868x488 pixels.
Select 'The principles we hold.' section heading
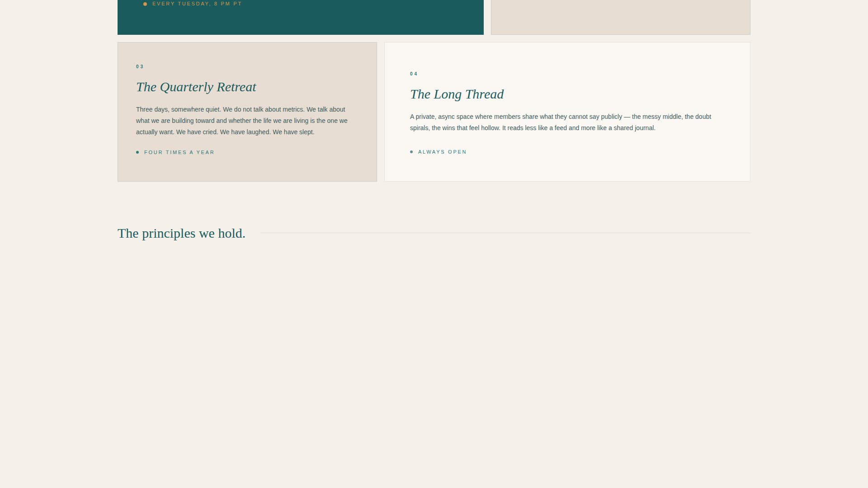pyautogui.click(x=182, y=233)
